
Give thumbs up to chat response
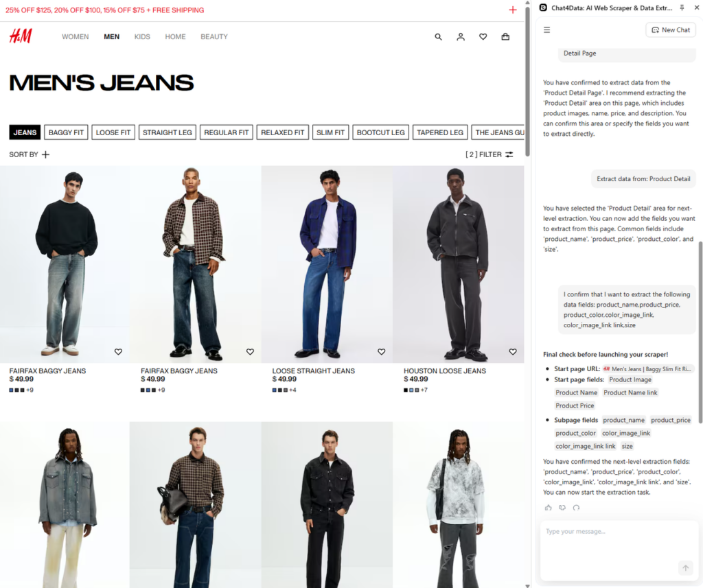(x=548, y=508)
